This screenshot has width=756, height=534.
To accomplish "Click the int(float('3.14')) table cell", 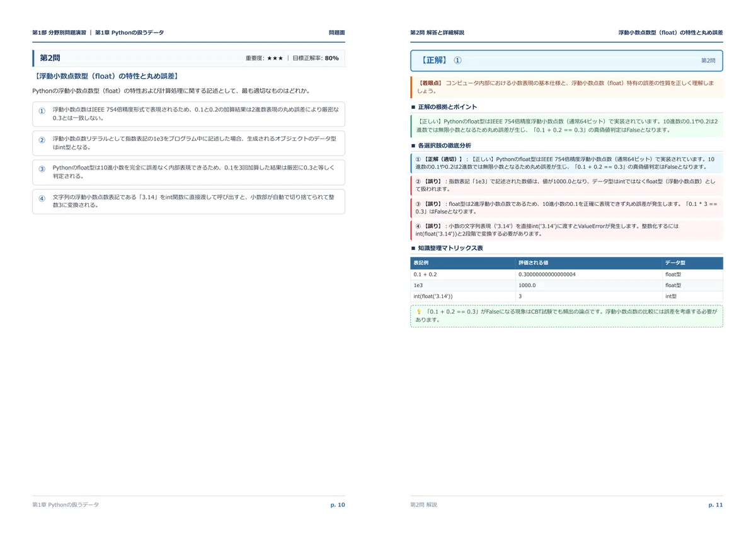I will (x=462, y=296).
